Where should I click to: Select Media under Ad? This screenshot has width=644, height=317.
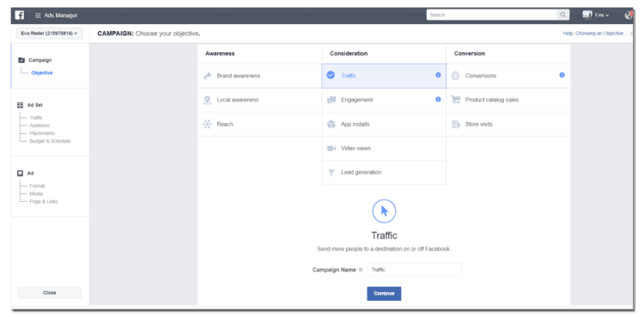[36, 193]
